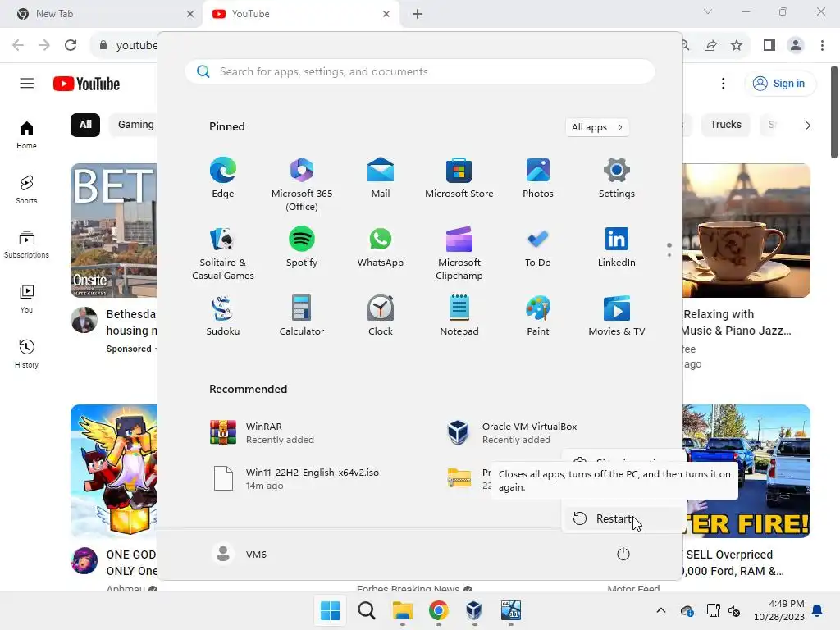840x630 pixels.
Task: Open the notification bell in taskbar
Action: 818,610
